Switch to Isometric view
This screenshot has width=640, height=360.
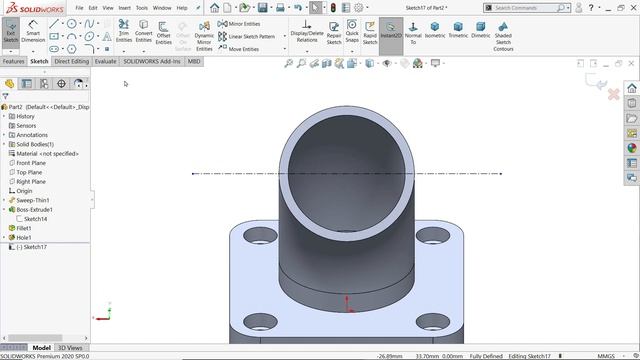click(435, 30)
